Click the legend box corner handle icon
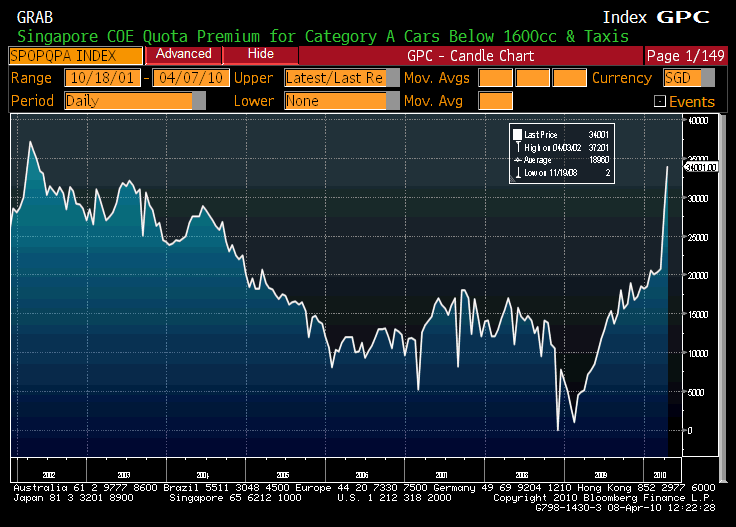This screenshot has height=527, width=736. tap(513, 179)
